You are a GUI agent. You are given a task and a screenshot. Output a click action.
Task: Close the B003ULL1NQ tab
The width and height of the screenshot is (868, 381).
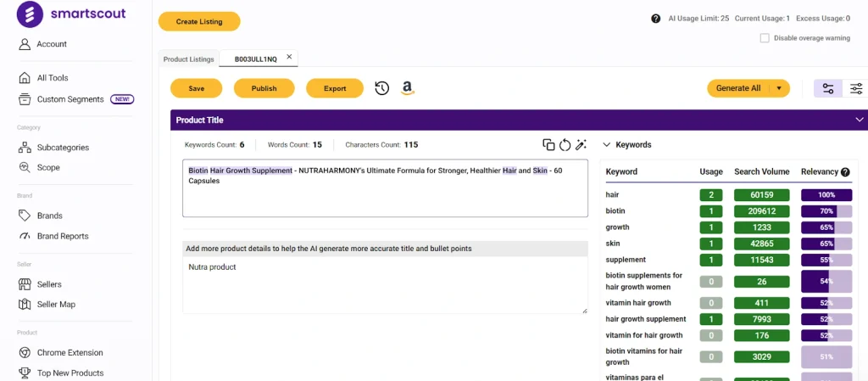click(289, 57)
